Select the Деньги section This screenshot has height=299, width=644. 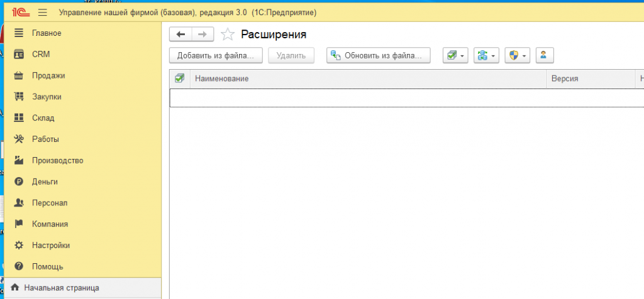coord(45,182)
